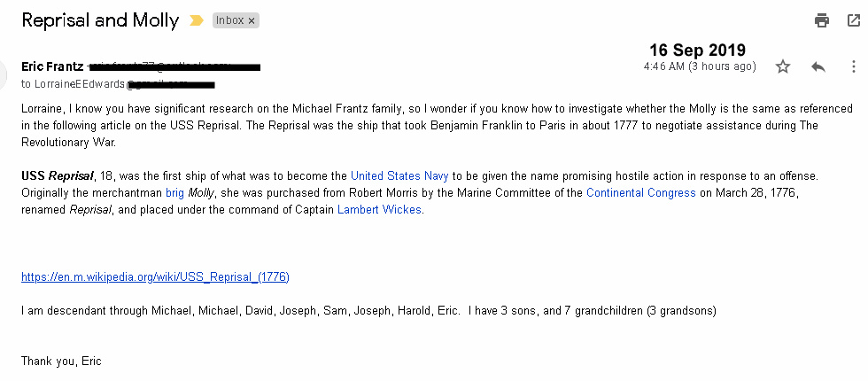Click the Inbox label tag

pos(229,20)
